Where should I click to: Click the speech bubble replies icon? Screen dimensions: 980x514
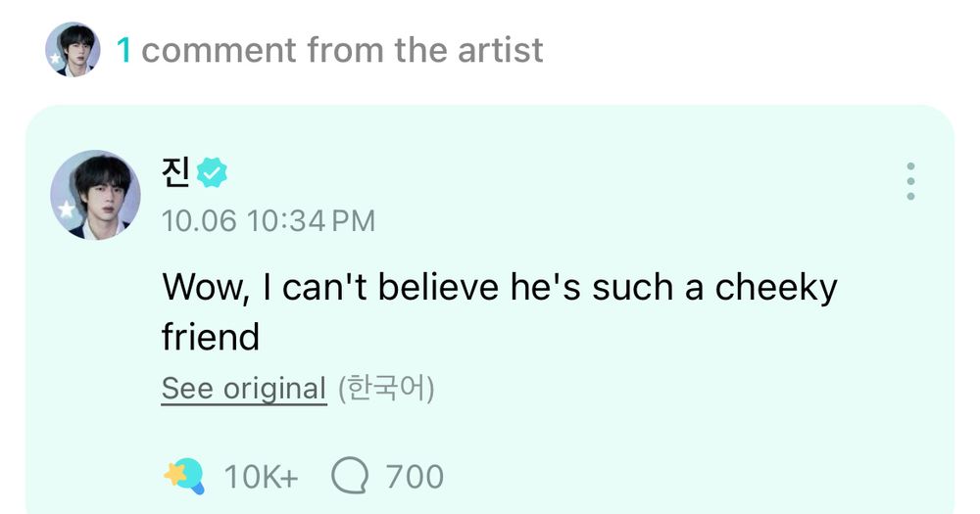pyautogui.click(x=350, y=477)
